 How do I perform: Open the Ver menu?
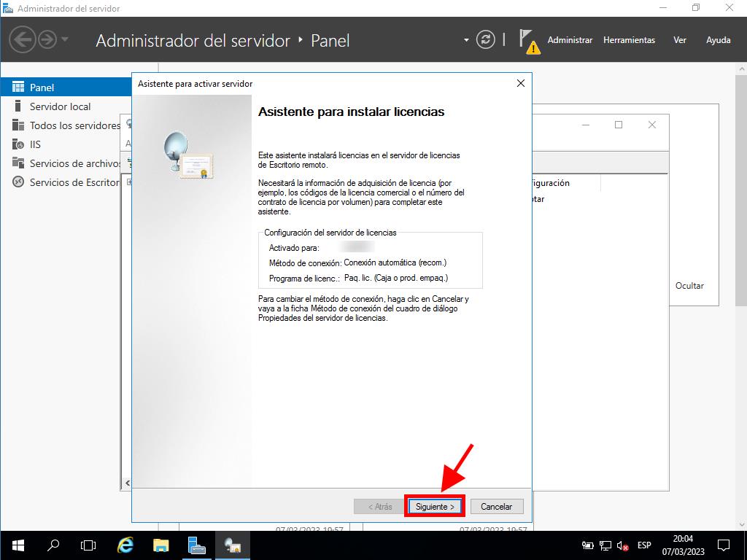(680, 40)
